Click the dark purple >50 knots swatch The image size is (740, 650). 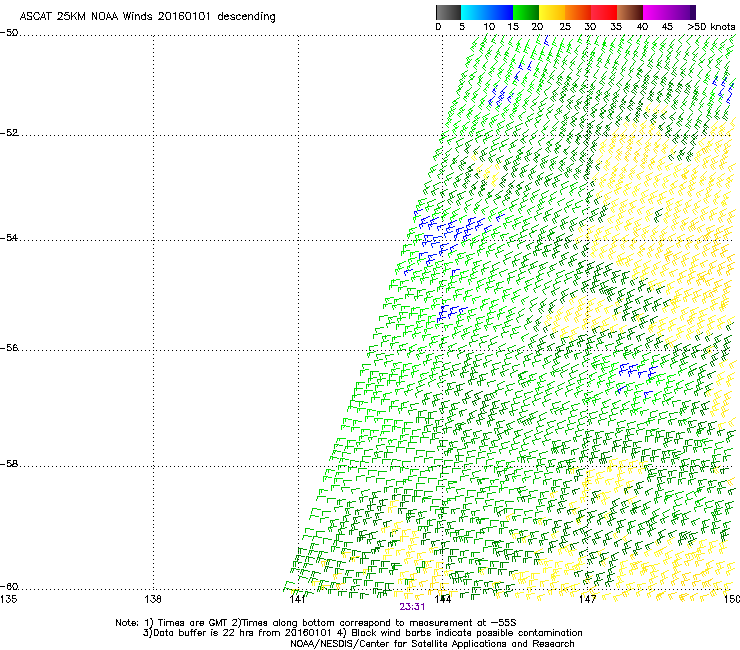(693, 12)
